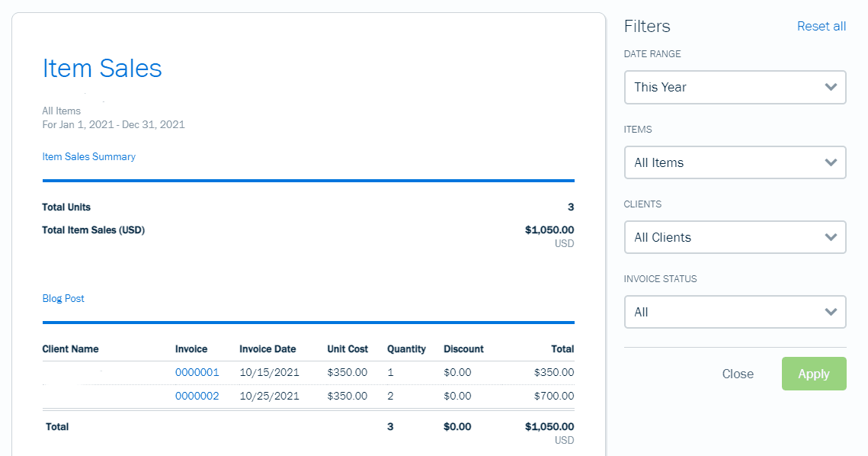Click Close in the Filters panel

(737, 374)
